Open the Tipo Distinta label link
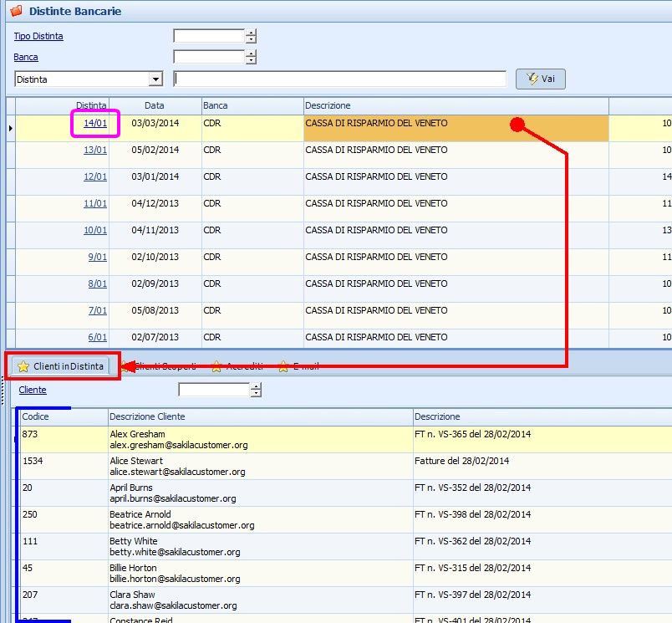The width and height of the screenshot is (672, 623). tap(38, 36)
